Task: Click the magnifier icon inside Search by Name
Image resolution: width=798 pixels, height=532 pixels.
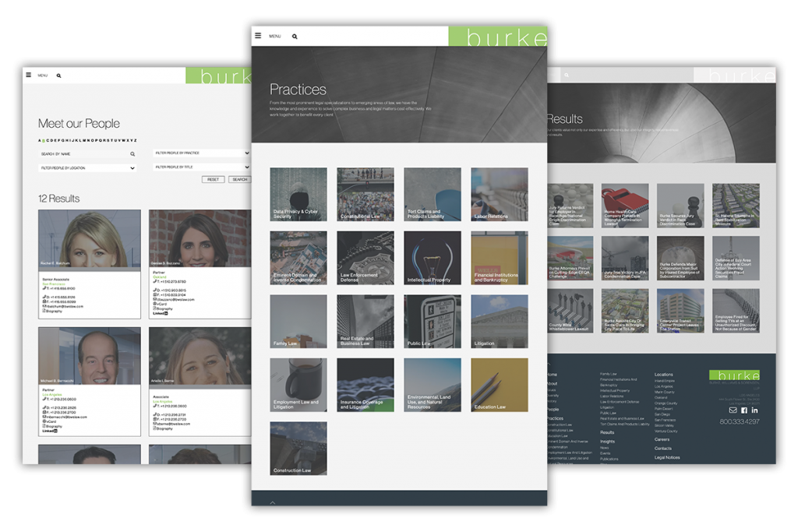Action: pos(132,154)
